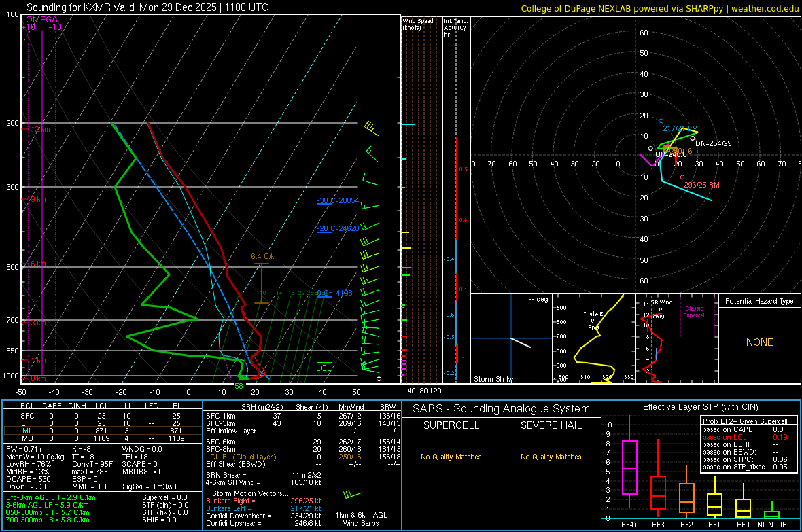Click the 'Theta-E v. Pres' label
Viewport: 802px width, 532px height.
(593, 320)
